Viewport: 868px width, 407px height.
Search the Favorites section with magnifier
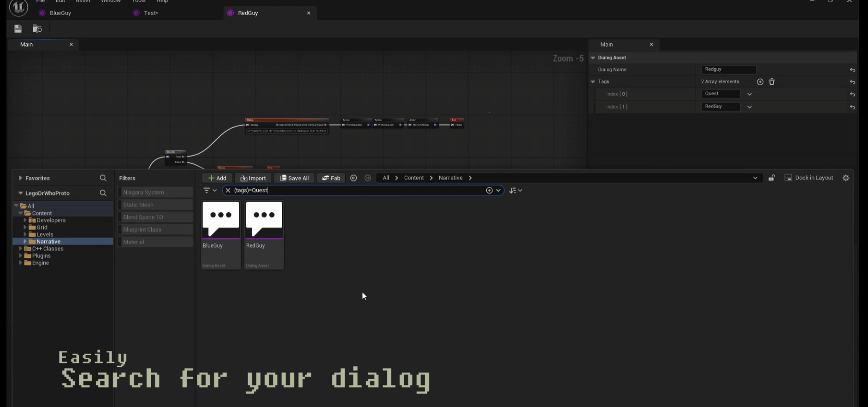(103, 178)
